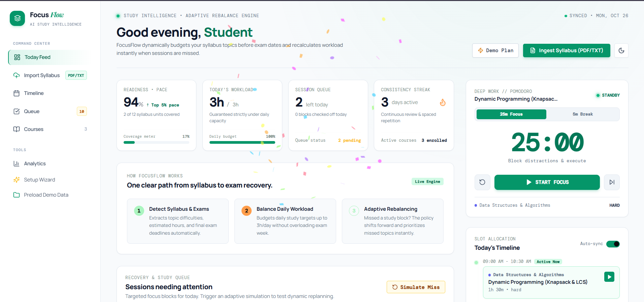Screen dimensions: 644x302
Task: Click the '3 enrolled' active courses value
Action: [434, 140]
